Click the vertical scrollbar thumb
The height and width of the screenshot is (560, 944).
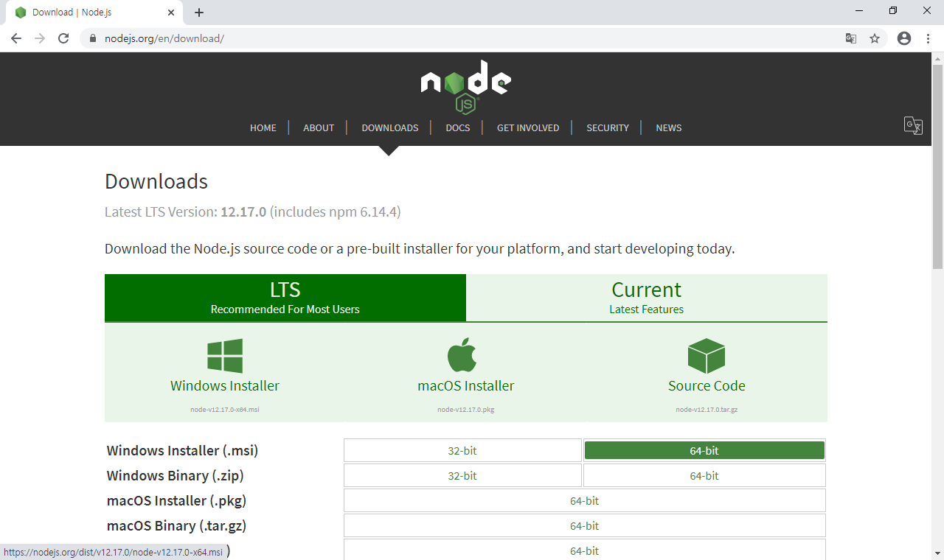click(938, 166)
